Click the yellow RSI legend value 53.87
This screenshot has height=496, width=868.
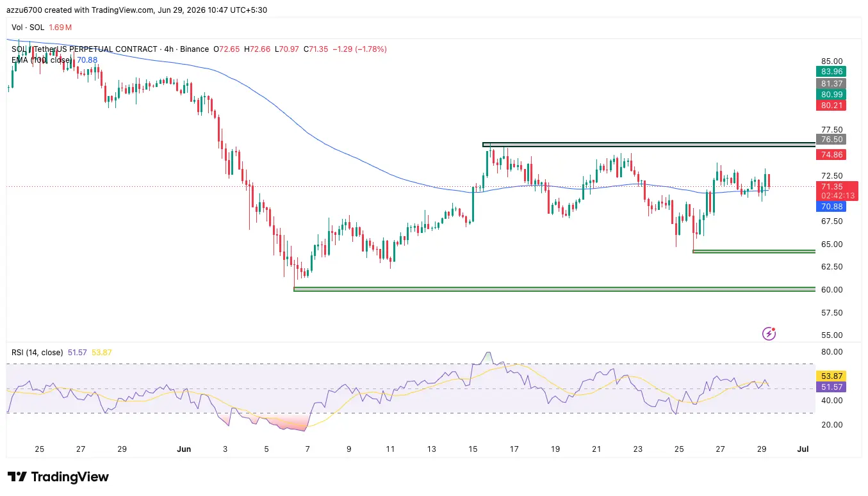tap(102, 352)
